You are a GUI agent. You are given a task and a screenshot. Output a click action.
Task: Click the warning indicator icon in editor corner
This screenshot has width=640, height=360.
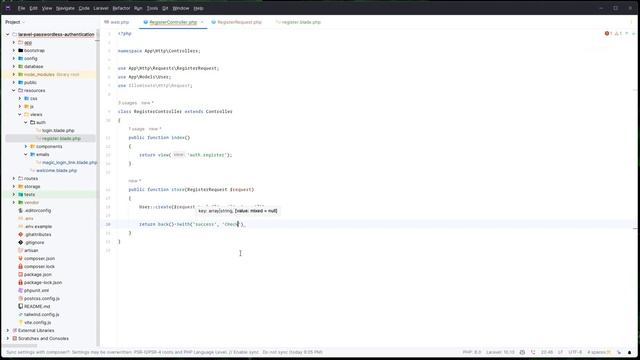617,33
